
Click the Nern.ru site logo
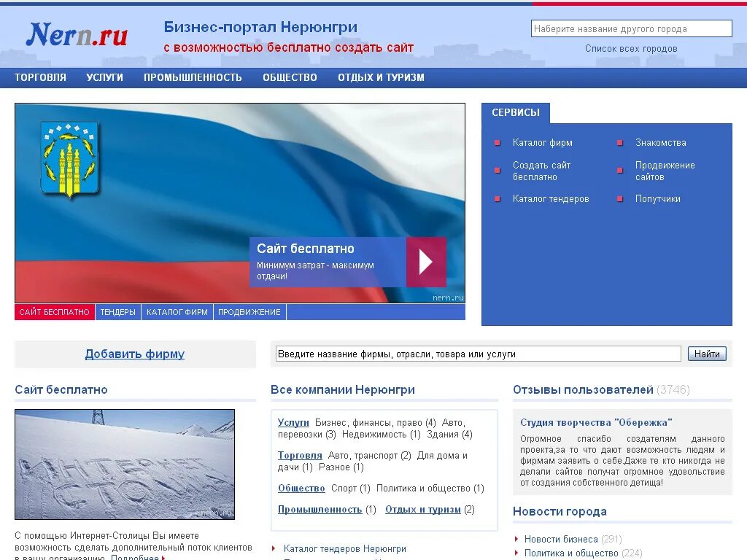77,35
